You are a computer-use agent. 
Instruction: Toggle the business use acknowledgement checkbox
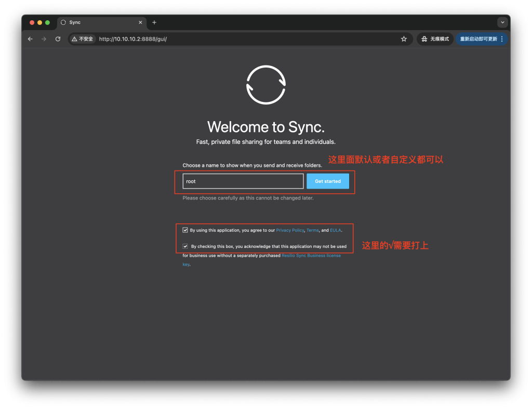pos(185,246)
